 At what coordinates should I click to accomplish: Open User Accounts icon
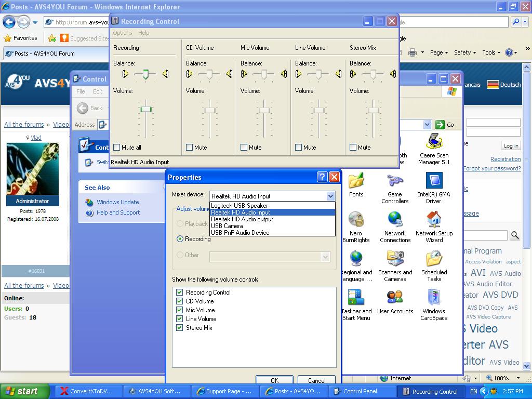(395, 297)
